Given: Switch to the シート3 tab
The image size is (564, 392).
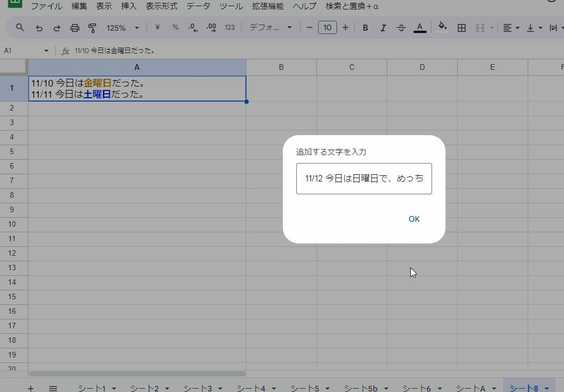Looking at the screenshot, I should (198, 388).
